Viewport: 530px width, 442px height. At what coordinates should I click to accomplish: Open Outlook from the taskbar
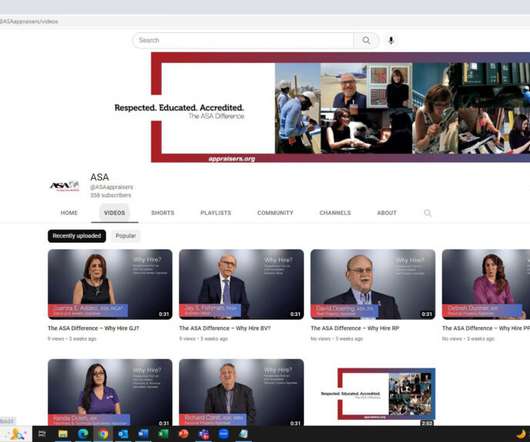coord(123,434)
